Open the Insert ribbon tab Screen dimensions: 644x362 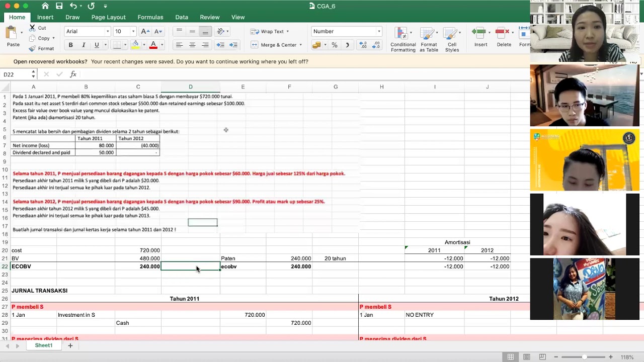[45, 17]
